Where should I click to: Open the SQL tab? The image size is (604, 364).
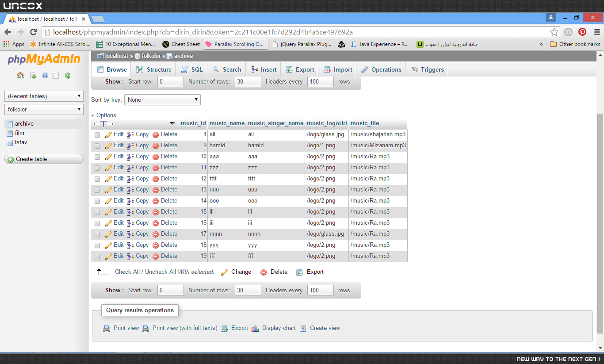click(192, 69)
